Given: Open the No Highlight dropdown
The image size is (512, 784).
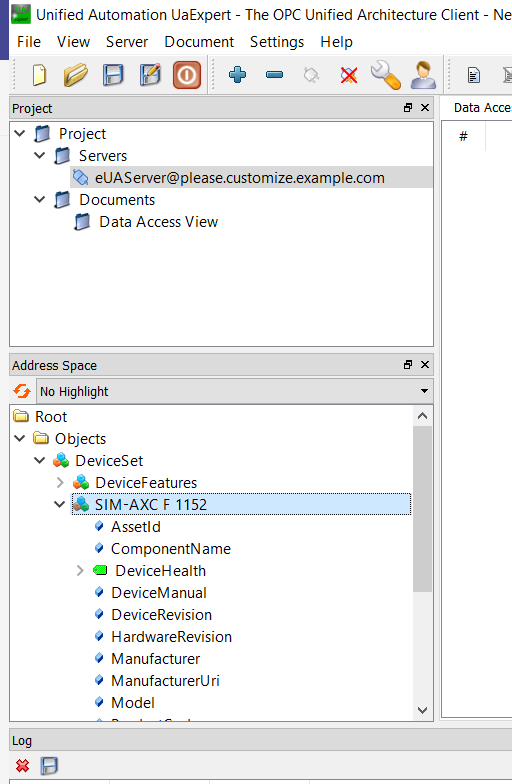Looking at the screenshot, I should point(234,391).
